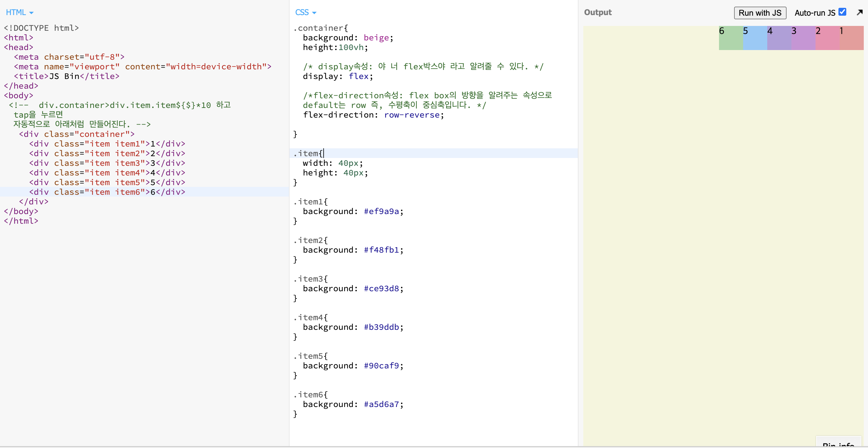Click the meta viewport line in HTML

click(143, 66)
